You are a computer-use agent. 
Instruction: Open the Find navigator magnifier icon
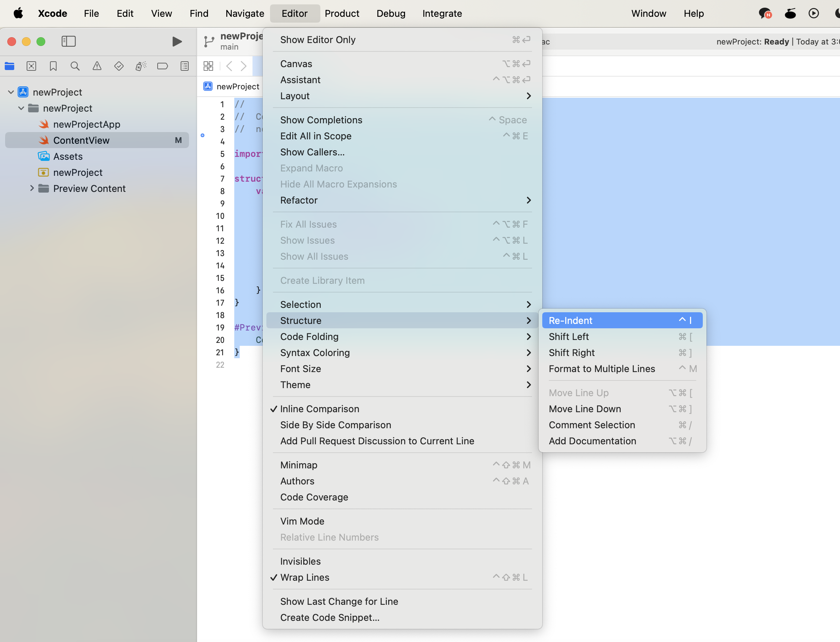tap(75, 66)
